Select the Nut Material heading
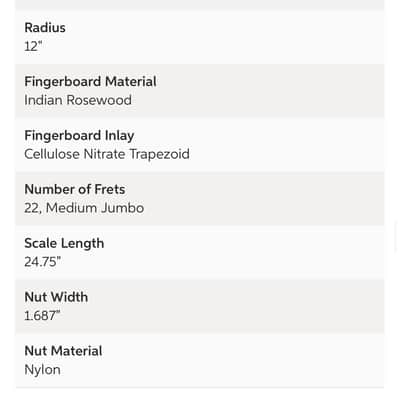Image resolution: width=400 pixels, height=400 pixels. click(x=63, y=351)
